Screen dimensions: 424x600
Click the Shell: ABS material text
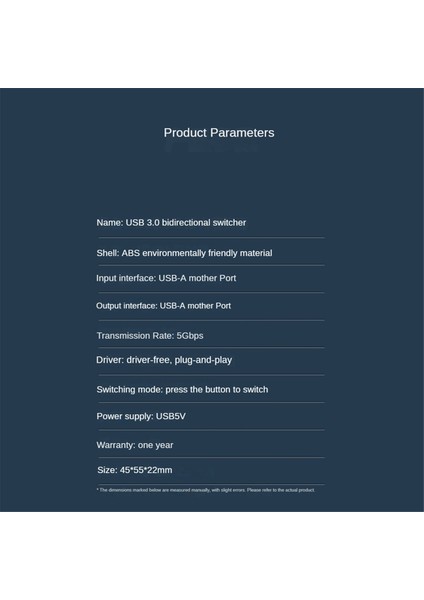click(184, 253)
